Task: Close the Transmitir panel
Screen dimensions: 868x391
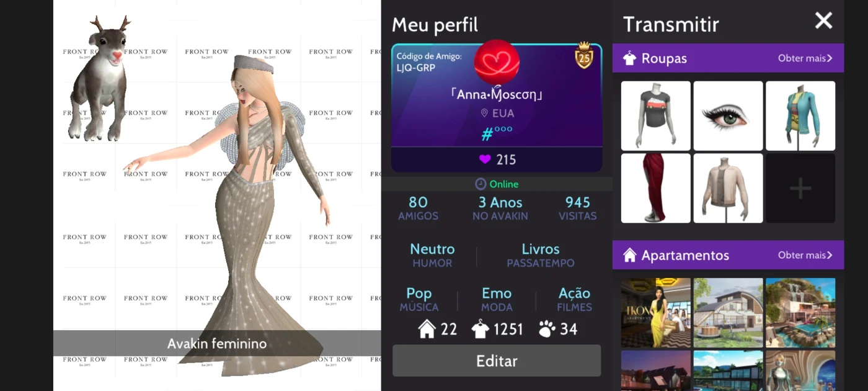Action: tap(823, 21)
